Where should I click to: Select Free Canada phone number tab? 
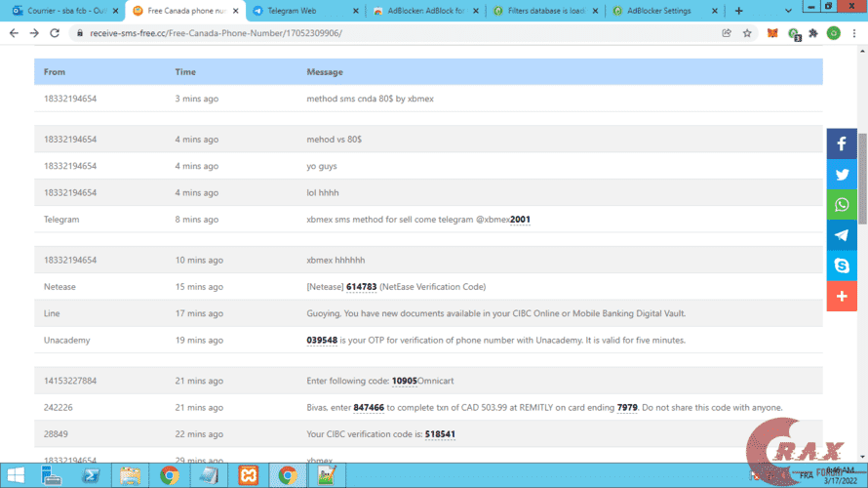coord(185,11)
